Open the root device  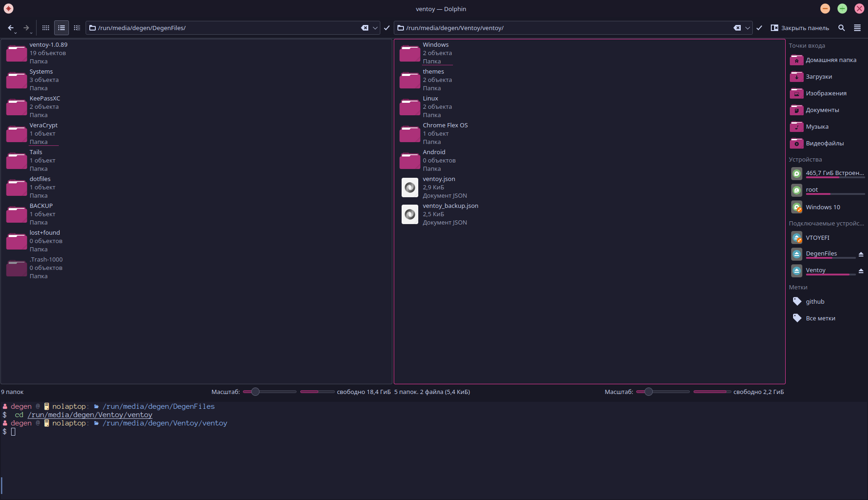827,190
